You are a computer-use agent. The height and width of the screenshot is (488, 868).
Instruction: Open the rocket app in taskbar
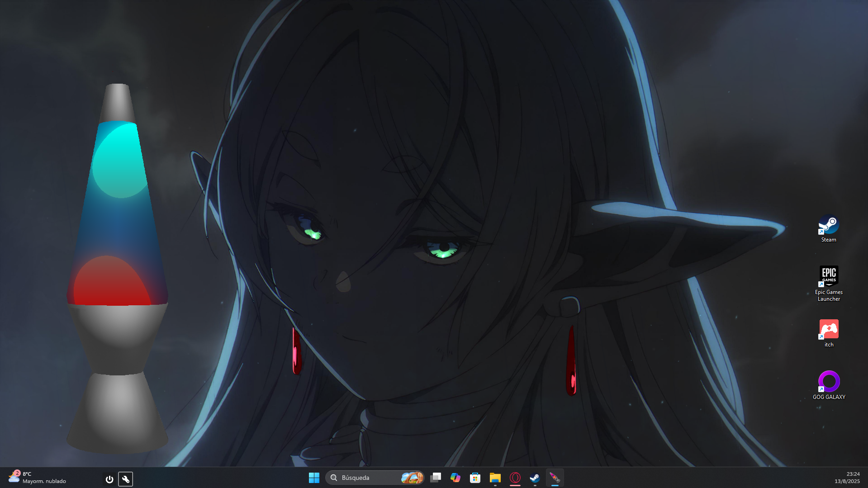(x=555, y=478)
